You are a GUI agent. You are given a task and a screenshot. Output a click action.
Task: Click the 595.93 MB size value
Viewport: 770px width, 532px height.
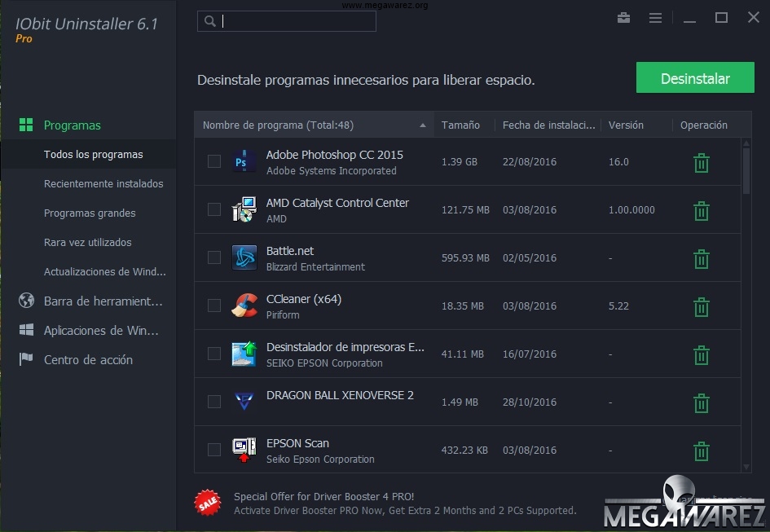[x=465, y=258]
